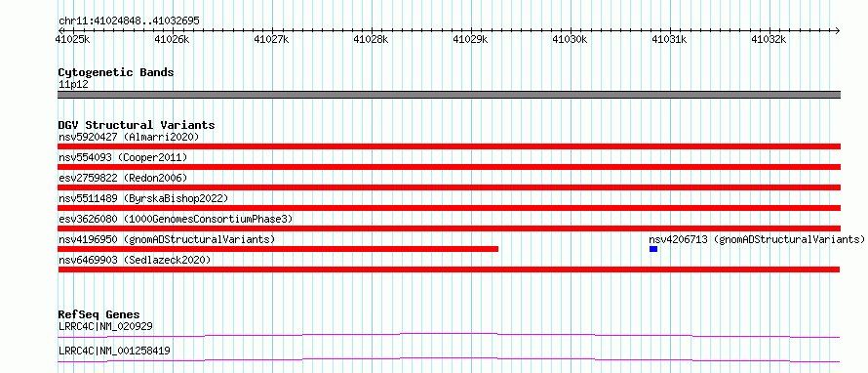
Task: Click the RefSeq Genes track heading
Action: (99, 314)
